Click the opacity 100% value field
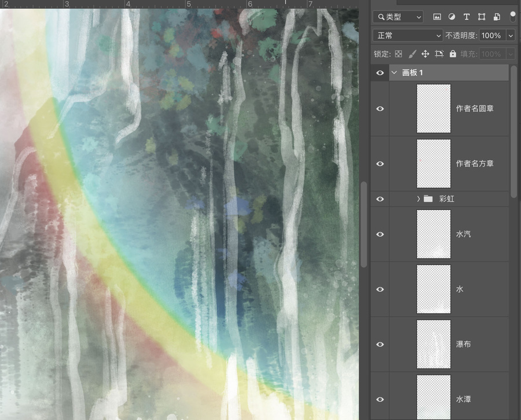The width and height of the screenshot is (521, 420). click(493, 35)
